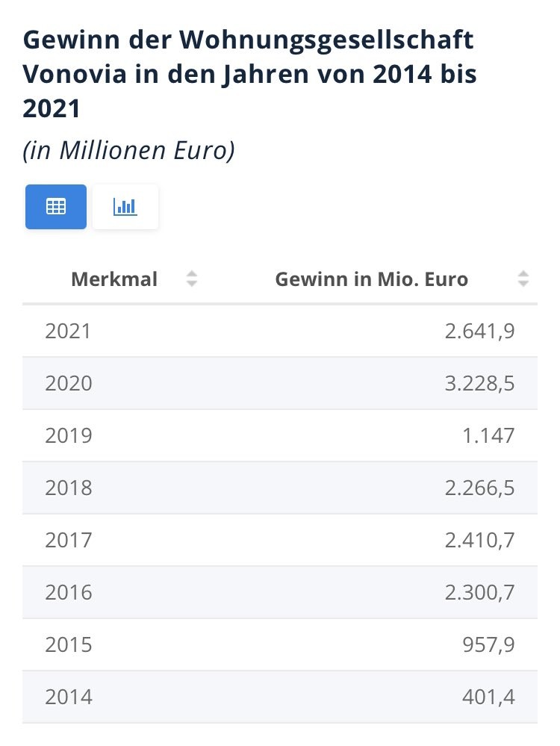This screenshot has height=746, width=560.
Task: Click the 2019 year cell
Action: [x=68, y=435]
